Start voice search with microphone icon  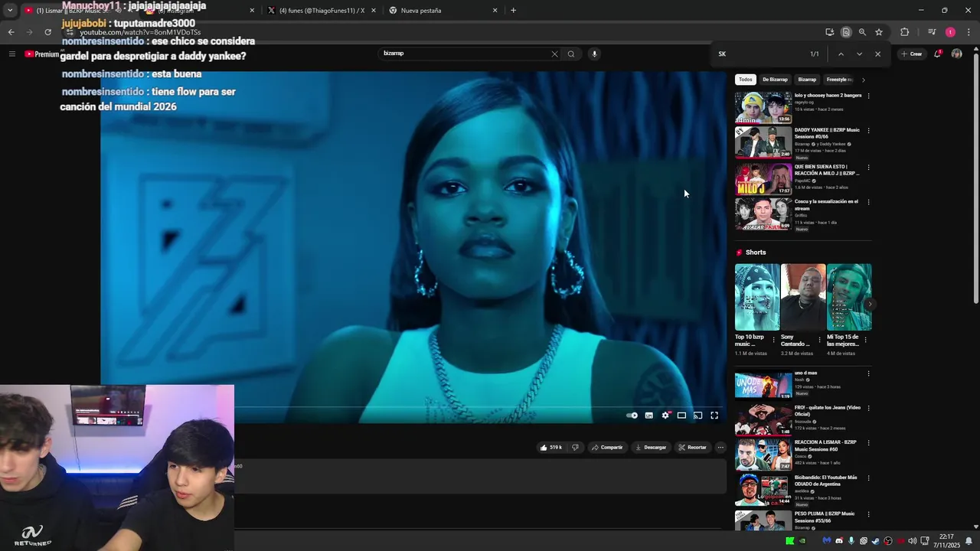point(594,54)
